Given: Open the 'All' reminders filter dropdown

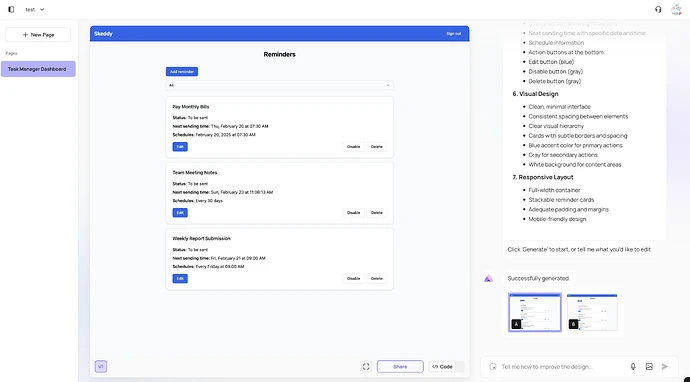Looking at the screenshot, I should click(279, 85).
